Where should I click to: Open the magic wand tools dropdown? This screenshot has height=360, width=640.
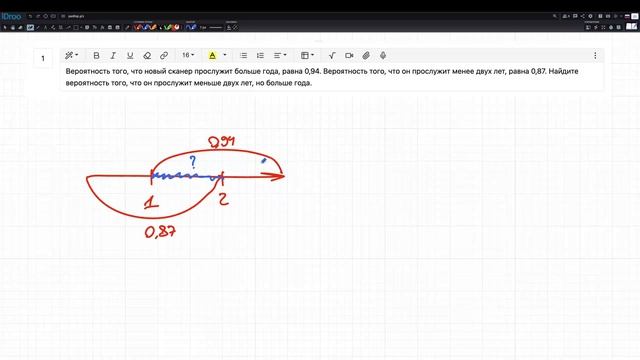pyautogui.click(x=71, y=55)
